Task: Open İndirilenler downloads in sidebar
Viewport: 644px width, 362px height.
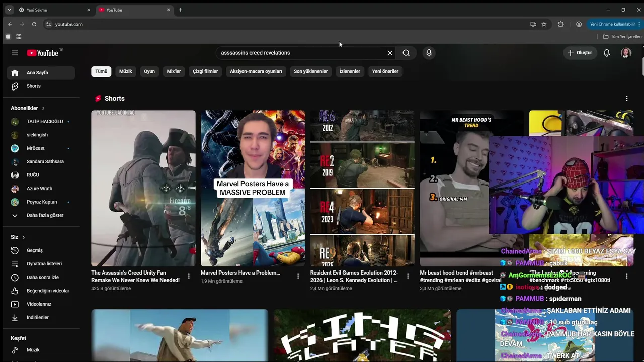Action: [x=41, y=317]
